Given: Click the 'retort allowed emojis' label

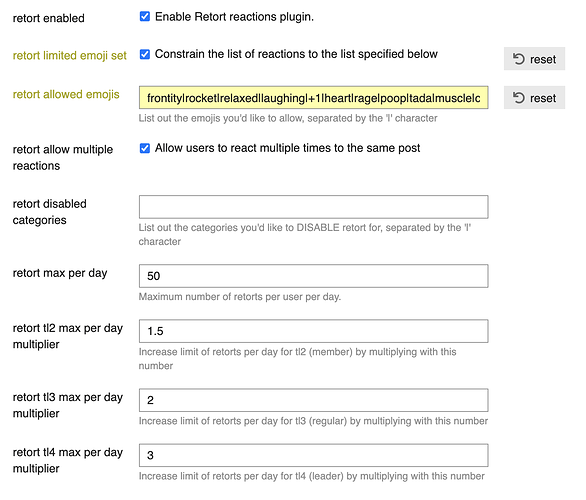Looking at the screenshot, I should pyautogui.click(x=66, y=95).
